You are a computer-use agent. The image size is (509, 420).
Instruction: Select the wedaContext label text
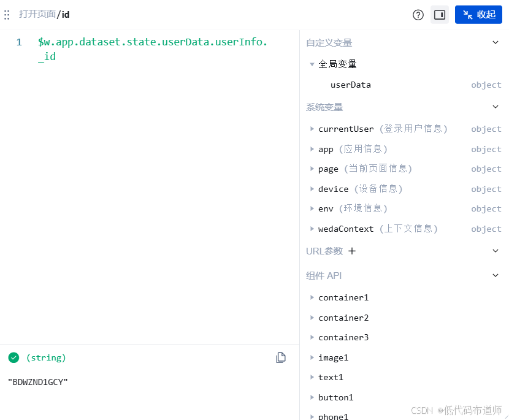point(346,229)
